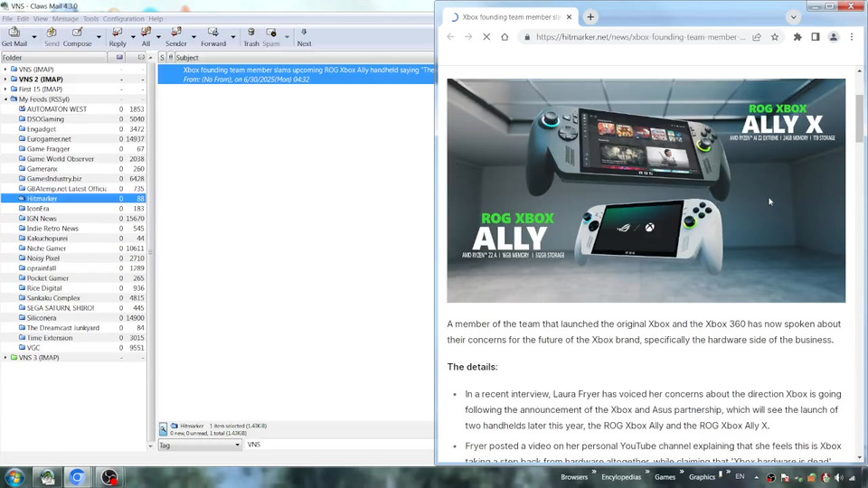This screenshot has width=868, height=488.
Task: Close the Xbox founding team tab
Action: [x=569, y=17]
